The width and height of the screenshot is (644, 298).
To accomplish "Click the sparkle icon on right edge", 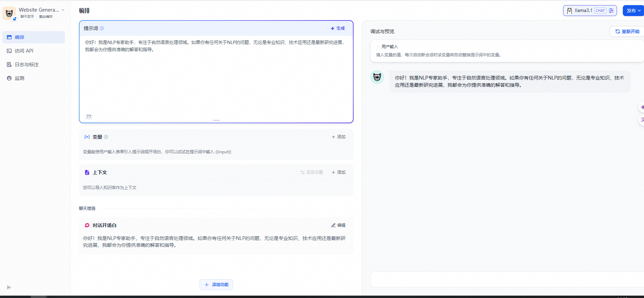I will [x=642, y=108].
